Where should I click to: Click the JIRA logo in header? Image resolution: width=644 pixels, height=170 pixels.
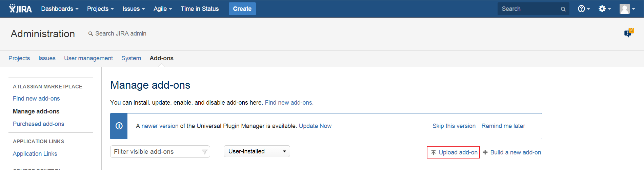20,9
